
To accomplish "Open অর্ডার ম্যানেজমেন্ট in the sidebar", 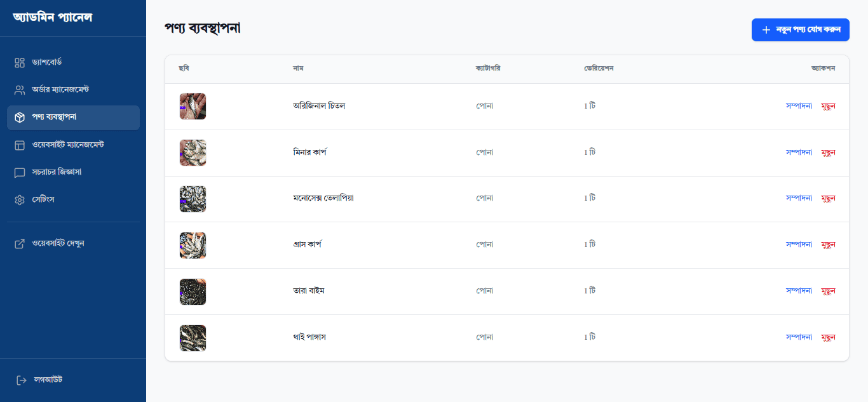I will (60, 90).
